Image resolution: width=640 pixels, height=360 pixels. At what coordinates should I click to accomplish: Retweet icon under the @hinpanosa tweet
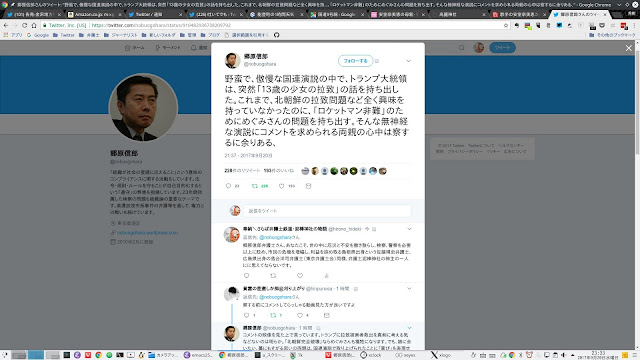pos(273,315)
